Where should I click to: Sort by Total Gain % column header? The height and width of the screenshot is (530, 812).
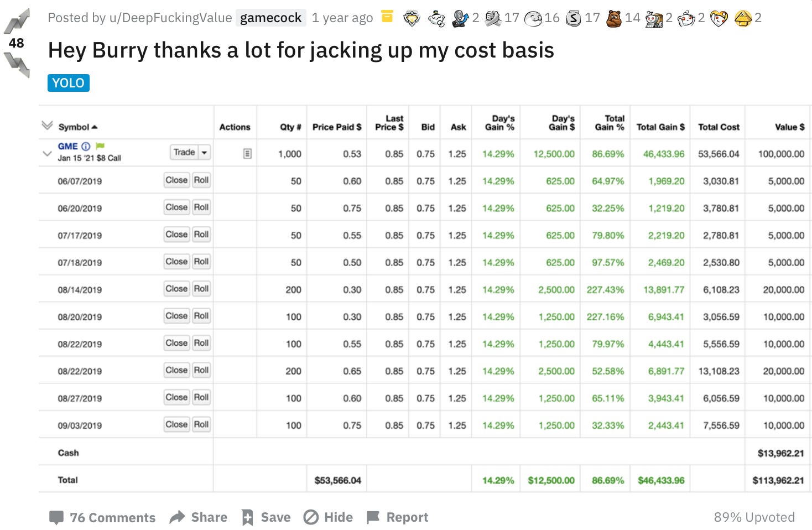(x=610, y=122)
